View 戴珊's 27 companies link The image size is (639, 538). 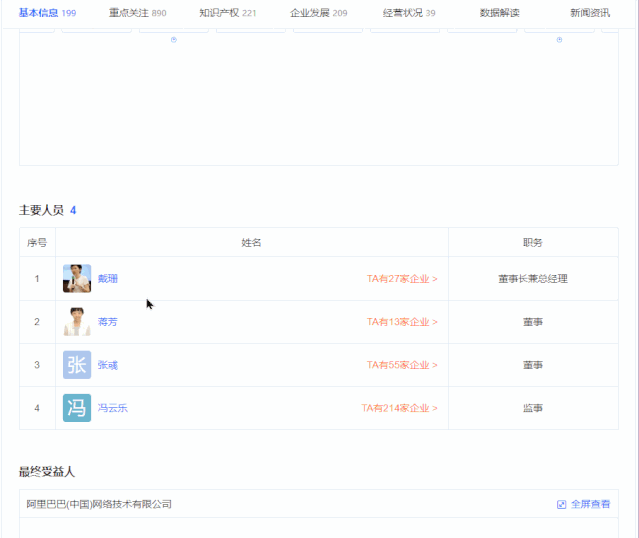(402, 279)
